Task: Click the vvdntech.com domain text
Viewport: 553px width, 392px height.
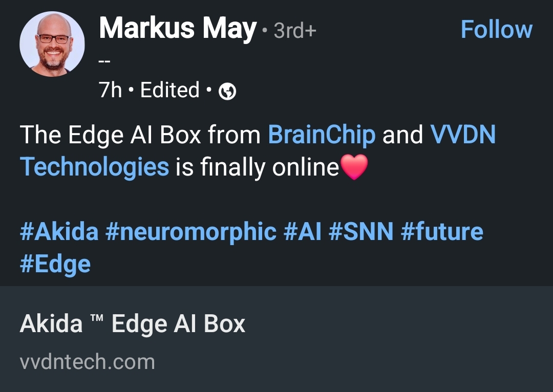Action: pyautogui.click(x=87, y=362)
